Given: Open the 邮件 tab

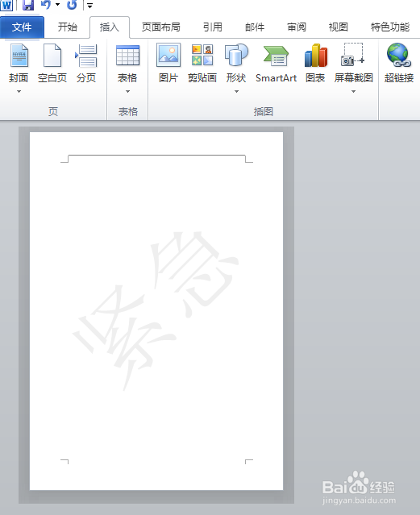Looking at the screenshot, I should [x=255, y=27].
